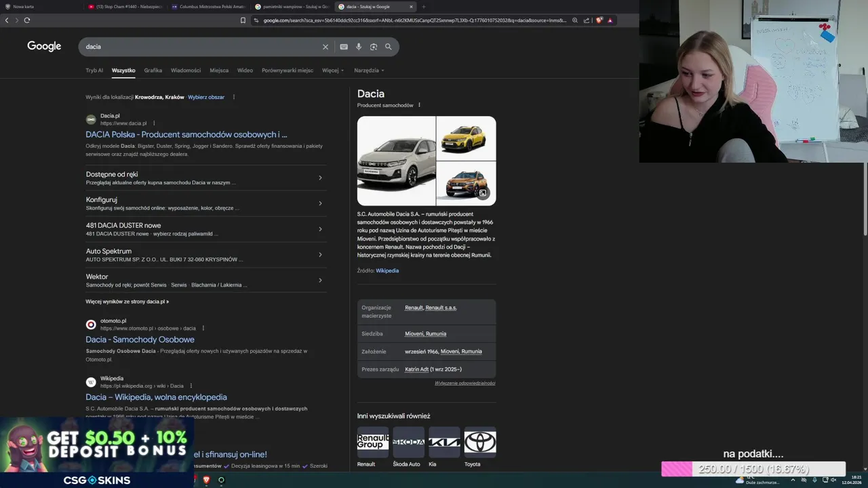868x488 pixels.
Task: Open Škoda Auto related search logo
Action: point(408,442)
